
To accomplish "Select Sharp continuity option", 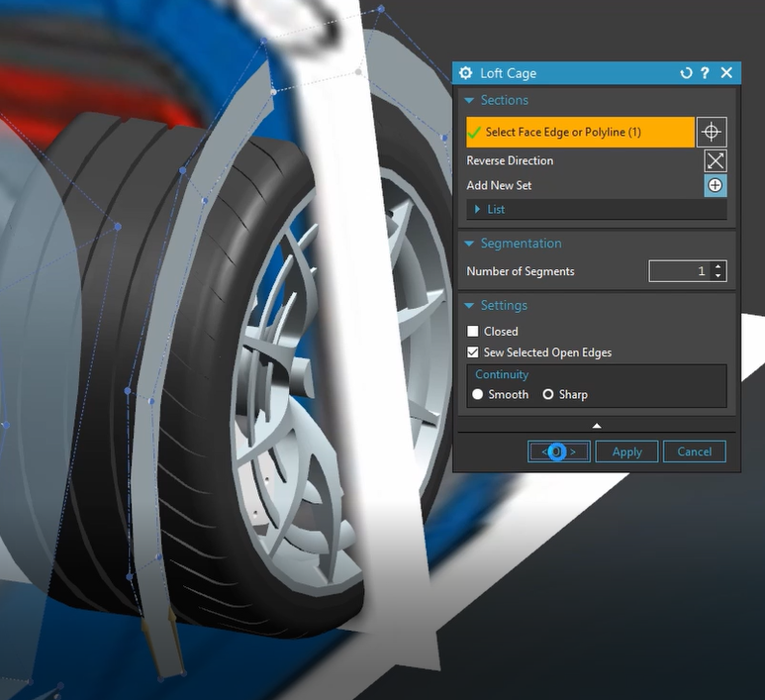I will [x=548, y=394].
